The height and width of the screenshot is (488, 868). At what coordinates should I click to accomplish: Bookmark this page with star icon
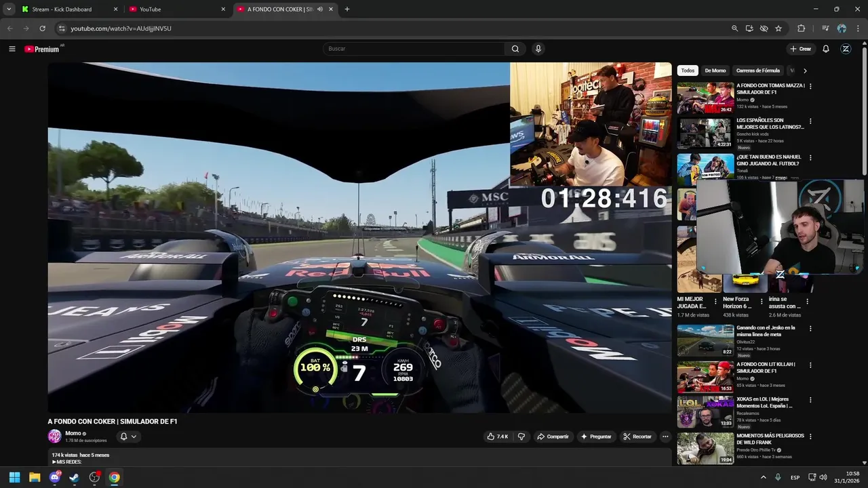(778, 28)
